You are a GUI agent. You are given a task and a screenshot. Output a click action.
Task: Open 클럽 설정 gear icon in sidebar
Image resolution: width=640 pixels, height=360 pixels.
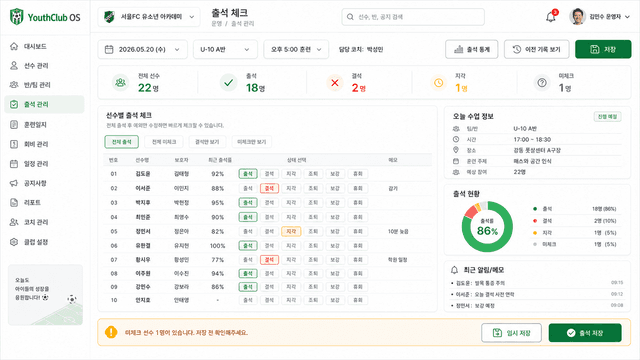(x=14, y=242)
